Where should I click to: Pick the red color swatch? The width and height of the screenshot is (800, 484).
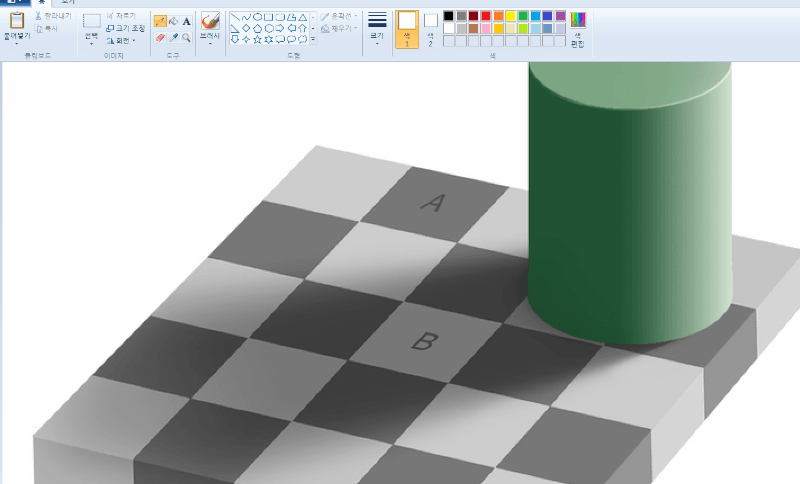click(x=486, y=16)
